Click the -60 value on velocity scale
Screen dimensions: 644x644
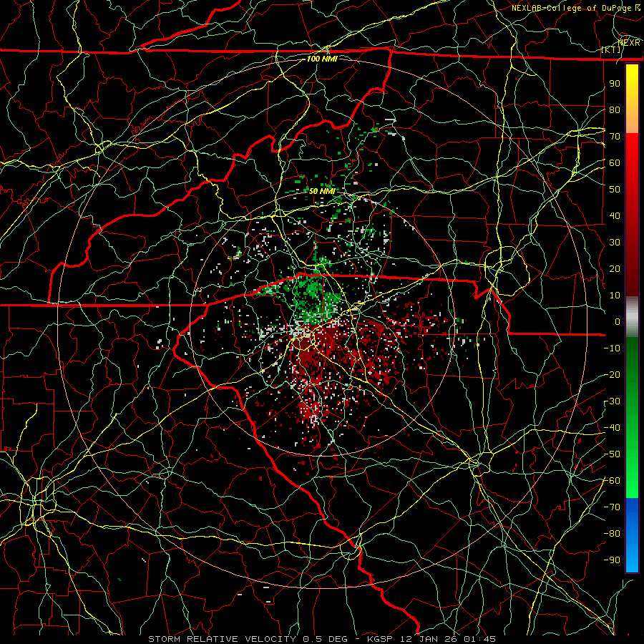[x=612, y=481]
